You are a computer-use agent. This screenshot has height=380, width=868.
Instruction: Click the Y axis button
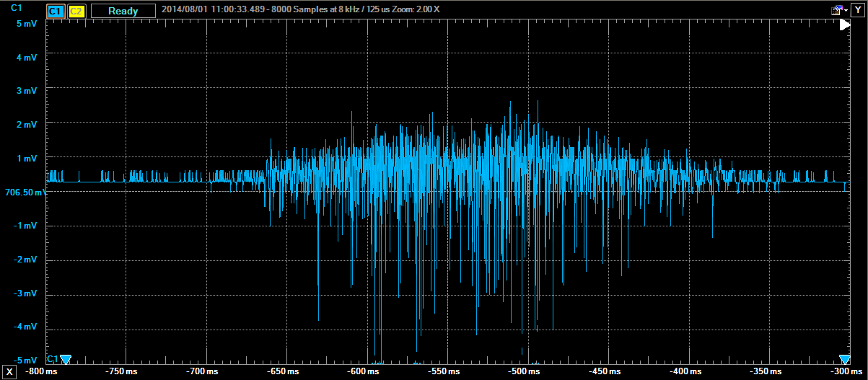pyautogui.click(x=856, y=10)
